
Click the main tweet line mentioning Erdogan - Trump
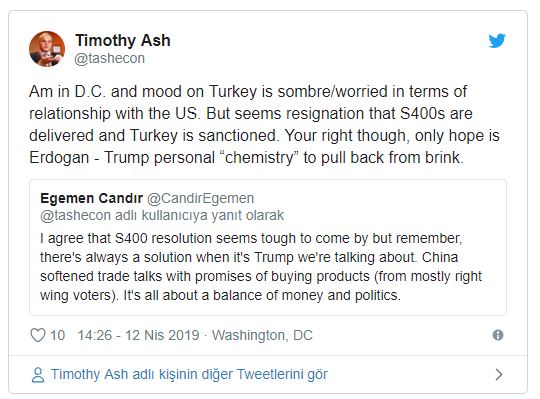point(246,158)
